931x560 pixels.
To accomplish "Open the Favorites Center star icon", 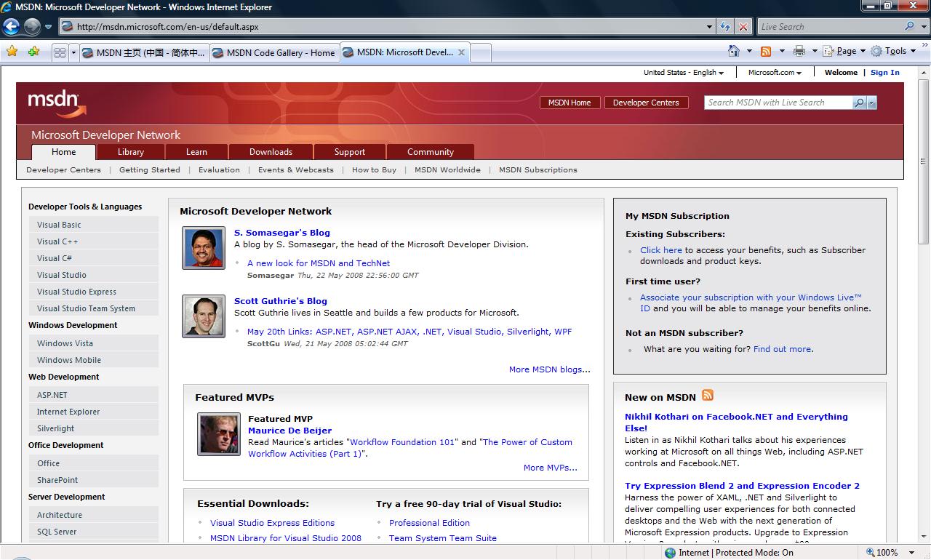I will [x=12, y=52].
